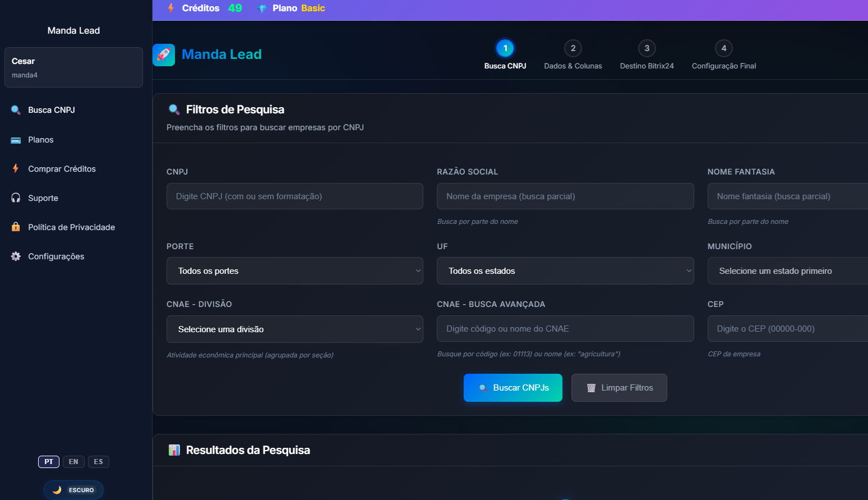Screen dimensions: 868x500
Task: Click the headset icon for Suporte
Action: click(x=16, y=198)
